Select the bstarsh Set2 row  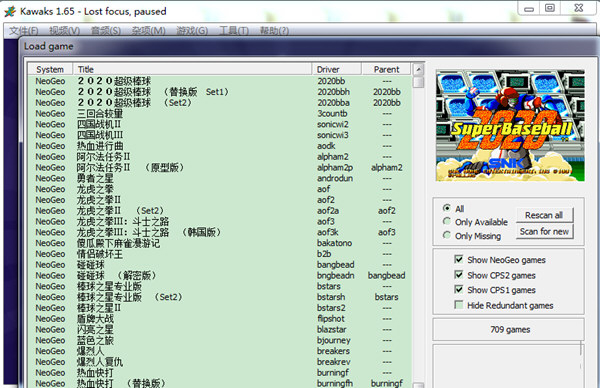pos(220,297)
